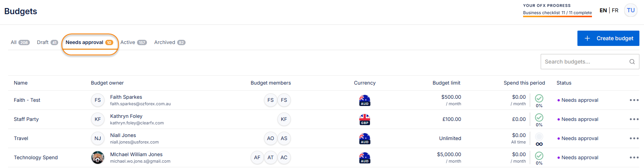Open the three-dot menu for Technology Spend
The image size is (644, 168).
(x=634, y=158)
